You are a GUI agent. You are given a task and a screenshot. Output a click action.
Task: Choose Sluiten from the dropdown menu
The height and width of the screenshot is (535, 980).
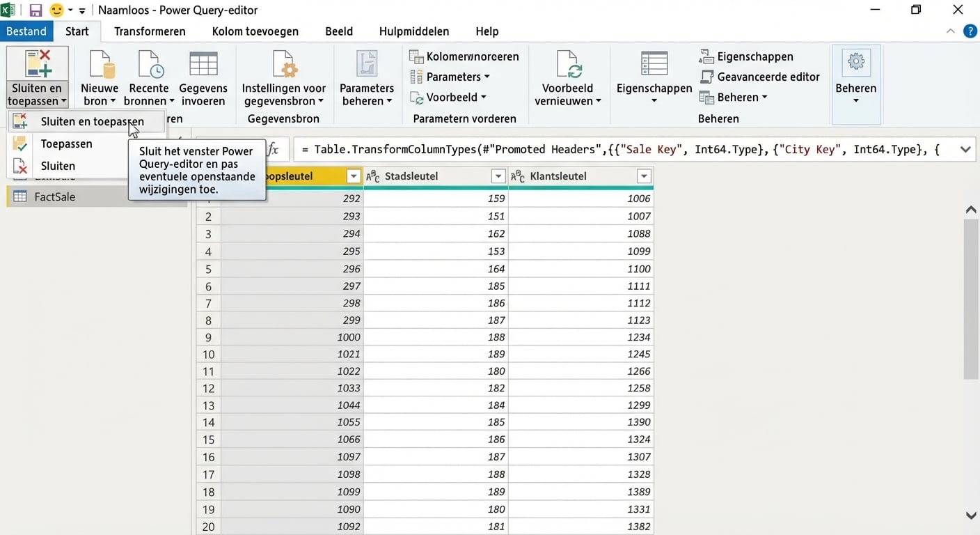click(58, 166)
